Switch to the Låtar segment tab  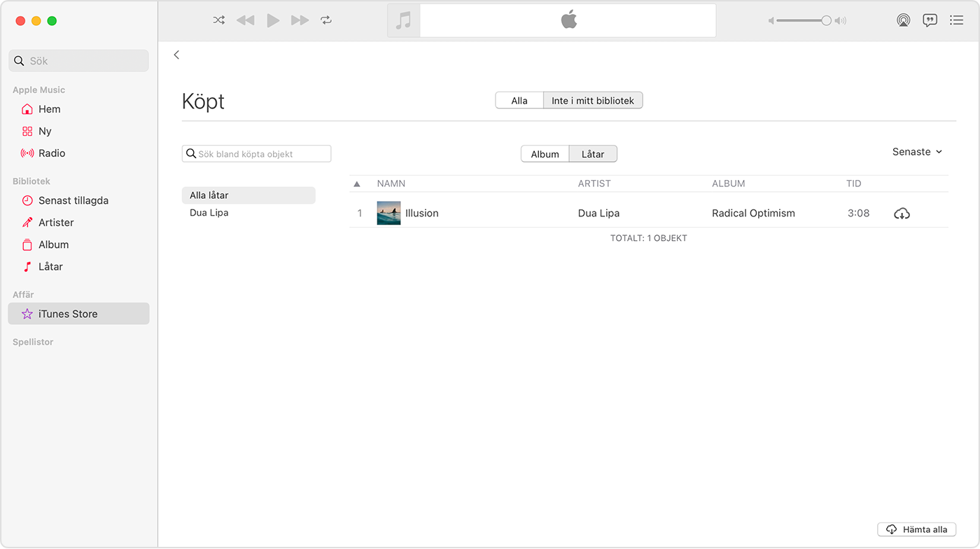(x=593, y=154)
